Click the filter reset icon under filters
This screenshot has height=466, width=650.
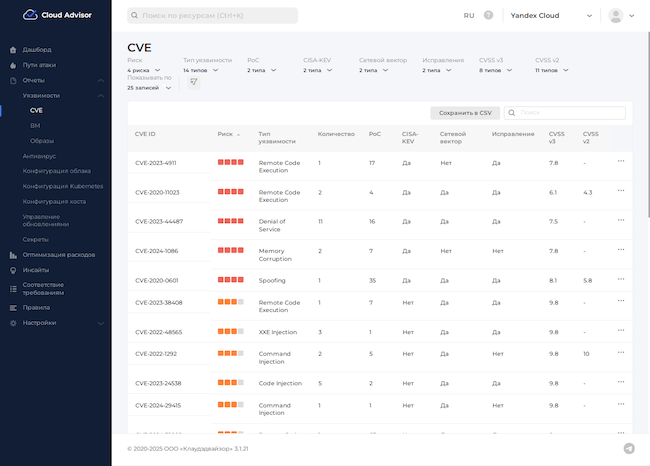(x=193, y=83)
